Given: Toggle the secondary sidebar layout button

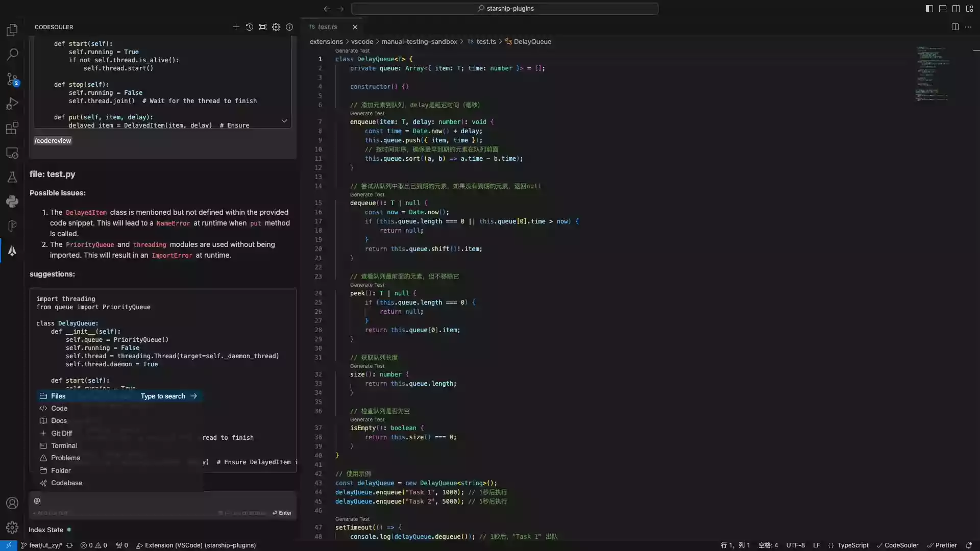Looking at the screenshot, I should tap(955, 9).
